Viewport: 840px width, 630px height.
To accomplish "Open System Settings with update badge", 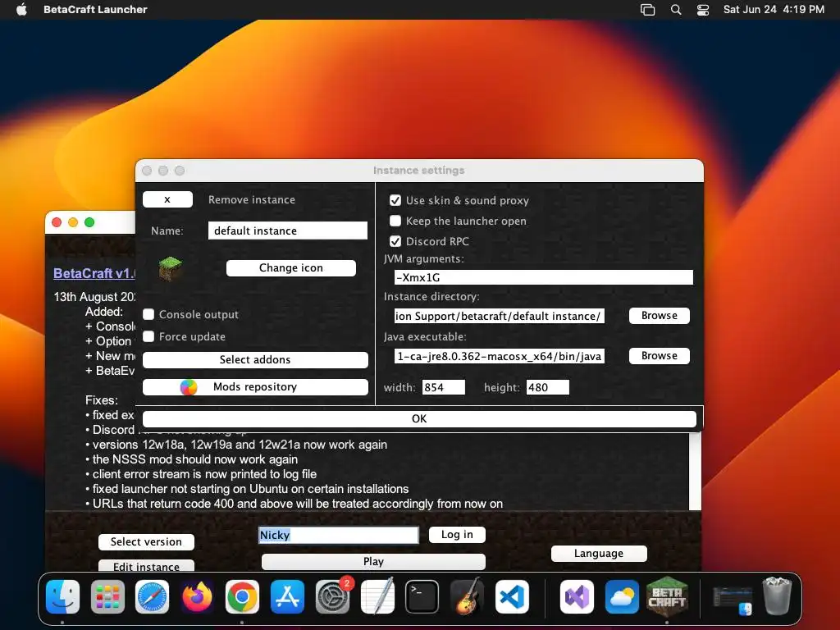I will tap(333, 597).
